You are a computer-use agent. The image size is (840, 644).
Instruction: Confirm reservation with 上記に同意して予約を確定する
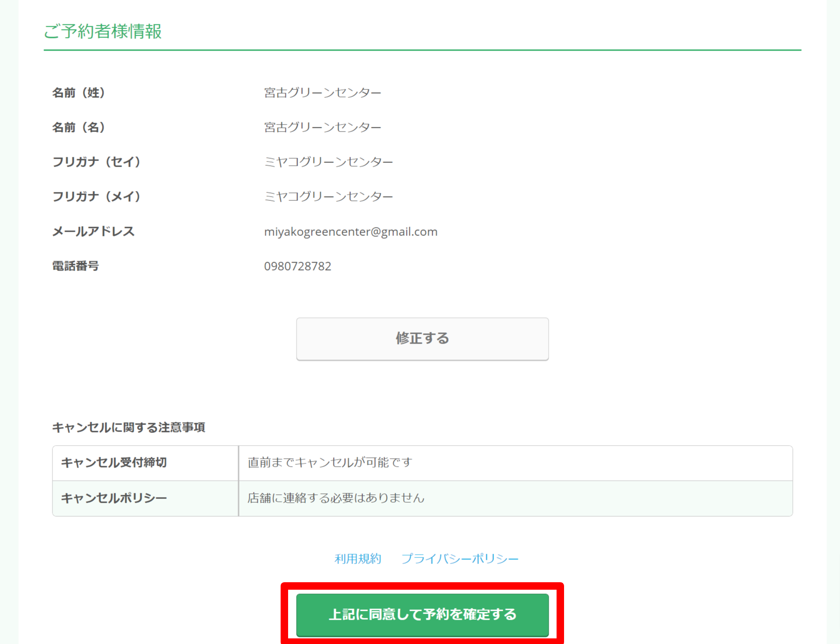click(422, 615)
